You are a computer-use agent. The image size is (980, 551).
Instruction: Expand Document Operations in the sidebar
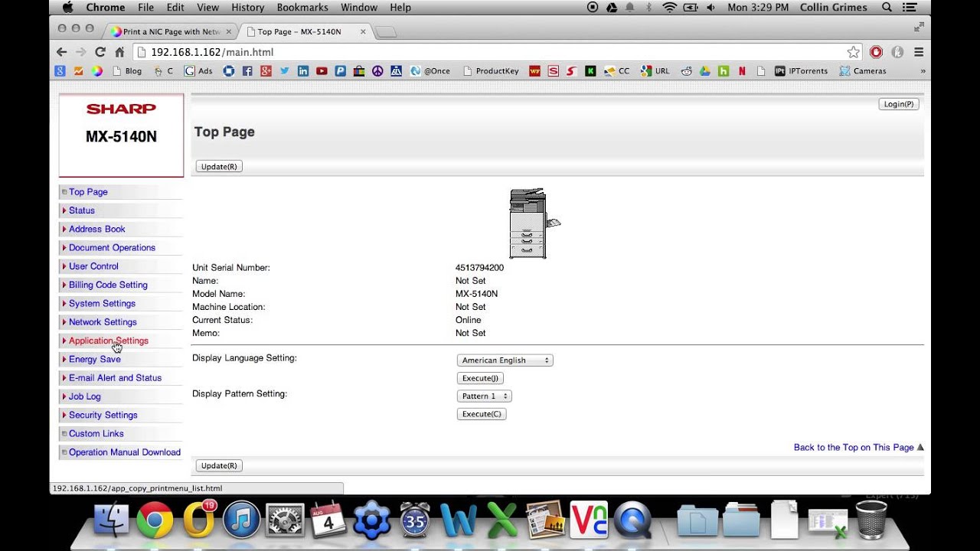click(x=112, y=248)
